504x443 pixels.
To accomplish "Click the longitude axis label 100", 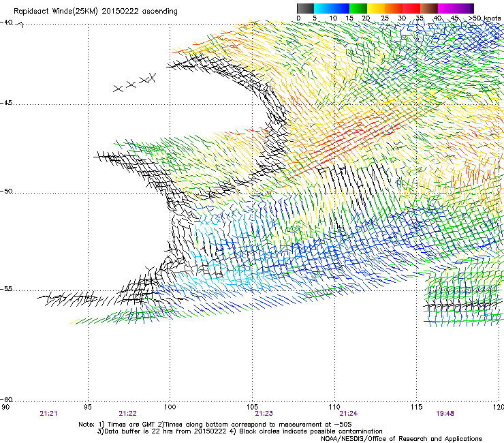I will click(170, 407).
